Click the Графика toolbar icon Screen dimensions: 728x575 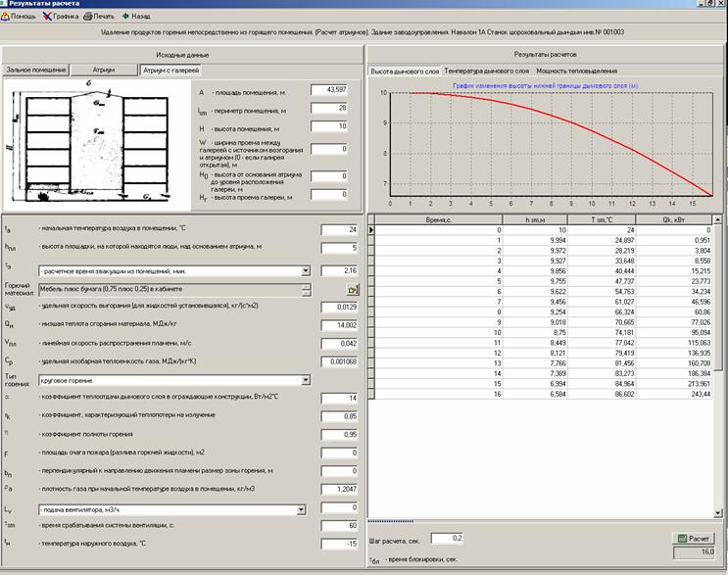tap(48, 17)
